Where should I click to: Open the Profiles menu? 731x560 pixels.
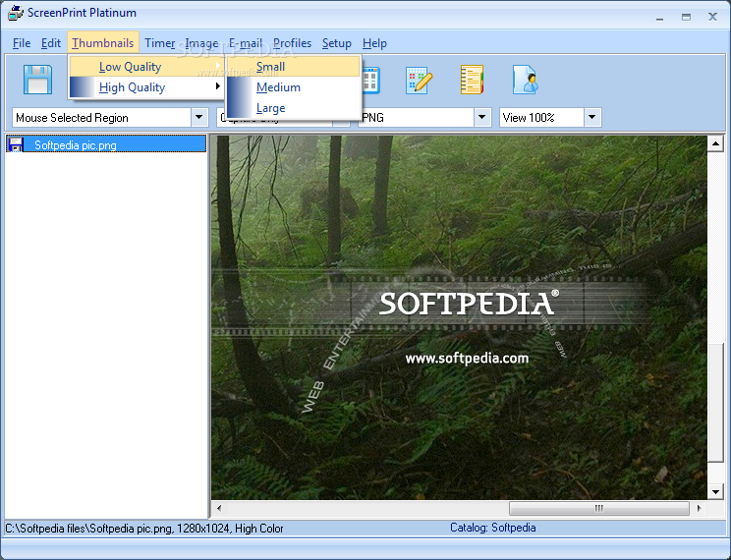click(x=293, y=43)
